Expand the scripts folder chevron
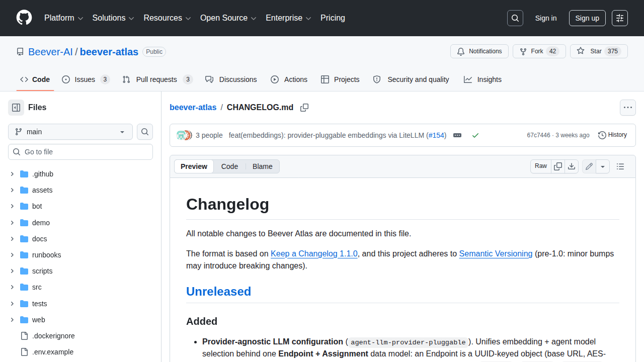The image size is (644, 362). coord(12,271)
